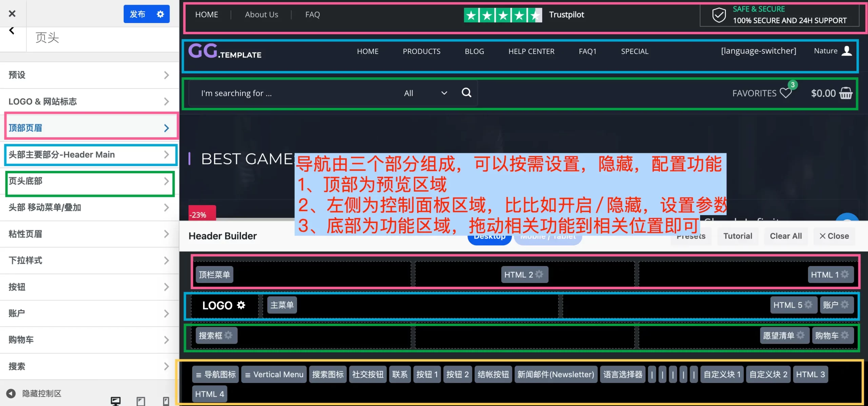Click the publish settings gear icon

pyautogui.click(x=160, y=14)
